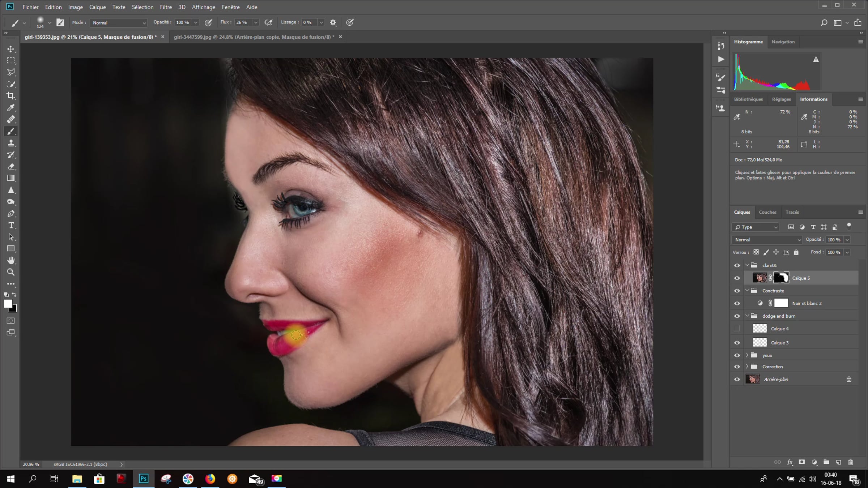Hide the Calque 3 layer
The height and width of the screenshot is (488, 868).
(737, 343)
